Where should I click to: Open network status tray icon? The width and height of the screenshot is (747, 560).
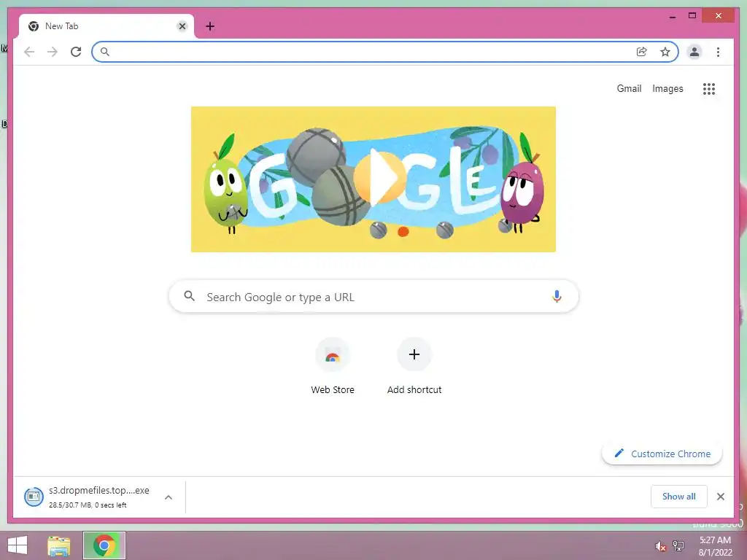(678, 545)
